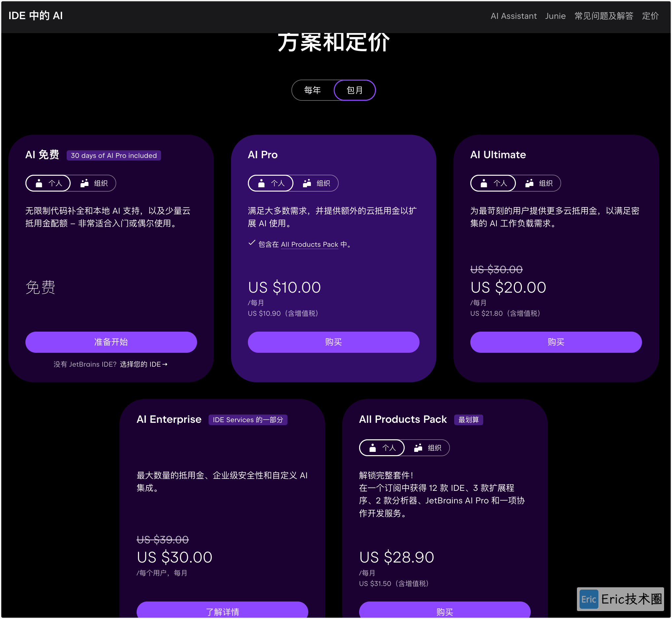Screen dimensions: 672x619
Task: Click the All Products Pack price US $28.90
Action: click(397, 557)
